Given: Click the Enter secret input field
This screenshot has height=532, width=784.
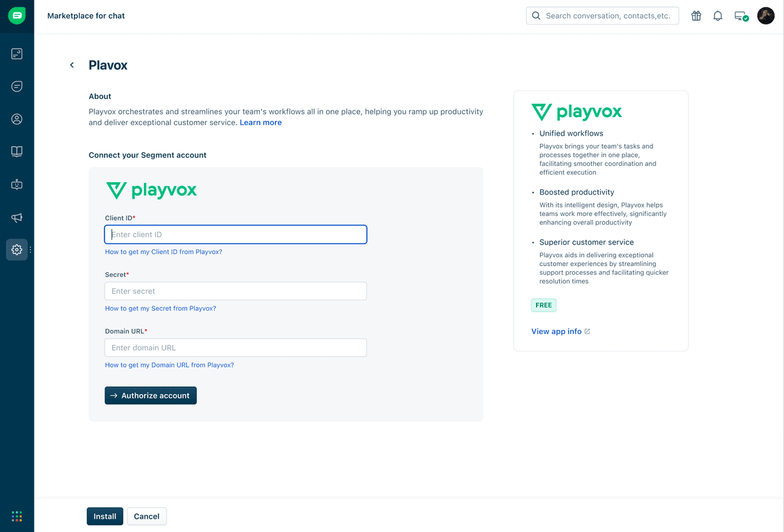Looking at the screenshot, I should point(235,290).
